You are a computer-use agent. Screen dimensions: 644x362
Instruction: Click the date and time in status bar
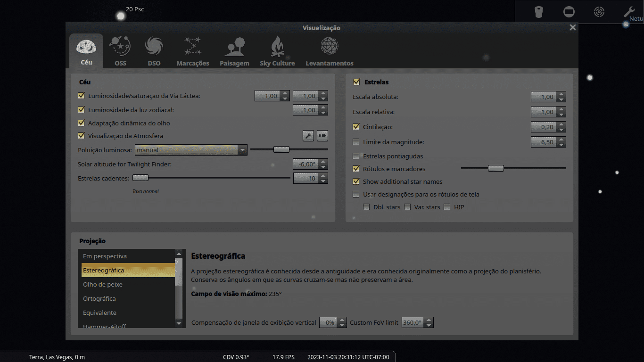click(x=348, y=357)
